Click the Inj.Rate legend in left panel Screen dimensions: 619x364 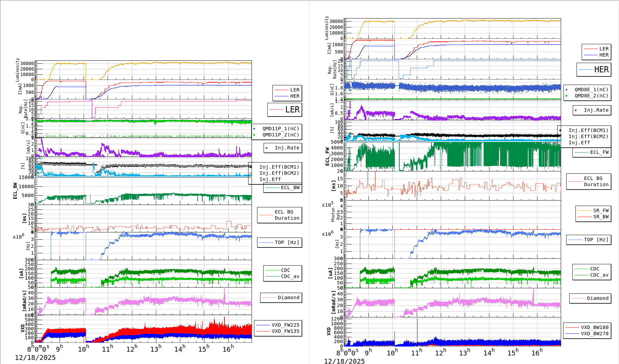click(x=287, y=148)
